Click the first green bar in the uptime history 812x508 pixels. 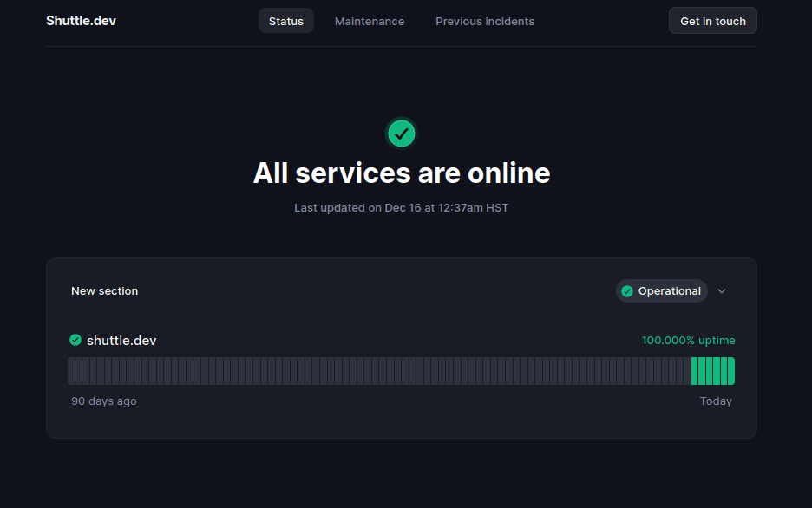pyautogui.click(x=695, y=371)
